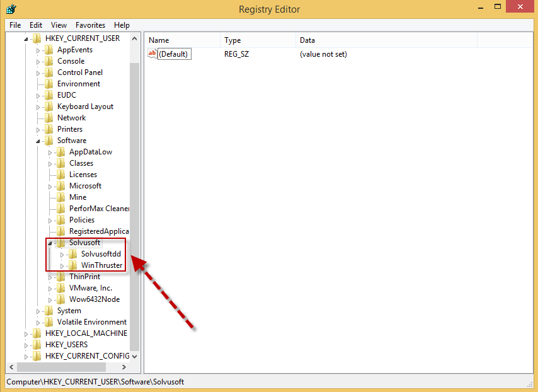Click the tree pane scroll up arrow
Image resolution: width=538 pixels, height=392 pixels.
pyautogui.click(x=135, y=38)
